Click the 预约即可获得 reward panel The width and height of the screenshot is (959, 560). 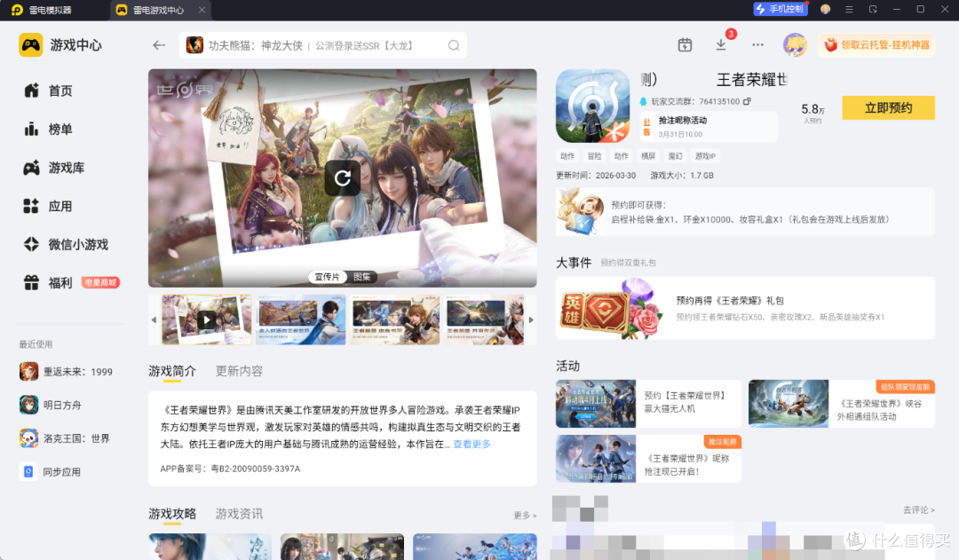pyautogui.click(x=745, y=212)
